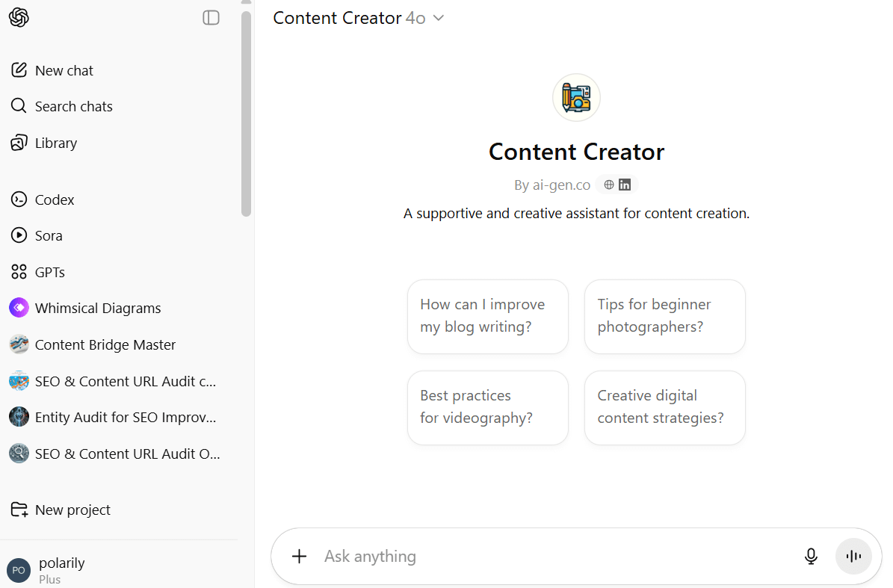Click the Entity Audit for SEO avatar

pyautogui.click(x=19, y=417)
